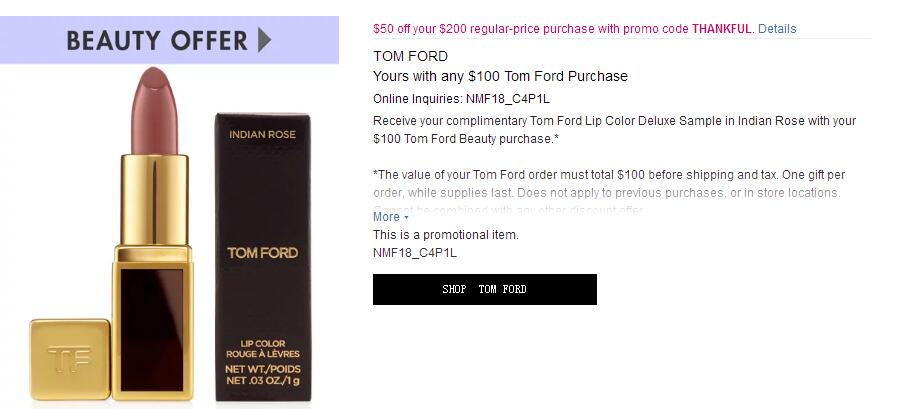Click the LIP COLOR ROUGE À LÈVRES text on the box
The width and height of the screenshot is (912, 409).
(262, 348)
